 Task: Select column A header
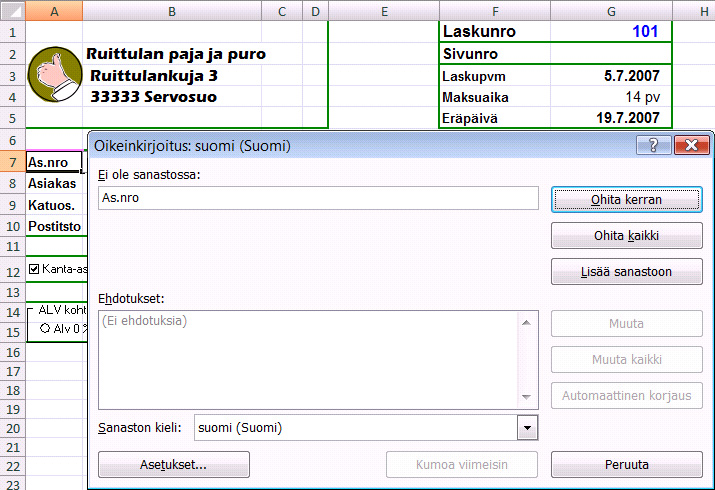54,11
